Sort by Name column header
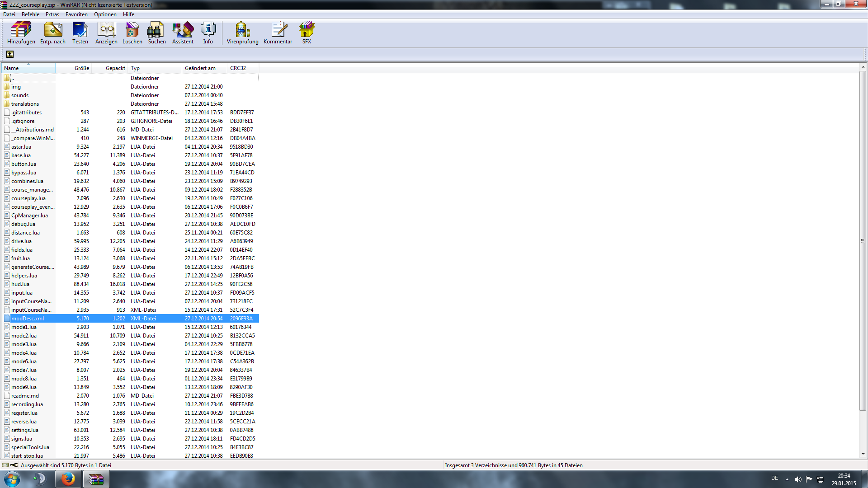The height and width of the screenshot is (488, 868). (x=28, y=68)
